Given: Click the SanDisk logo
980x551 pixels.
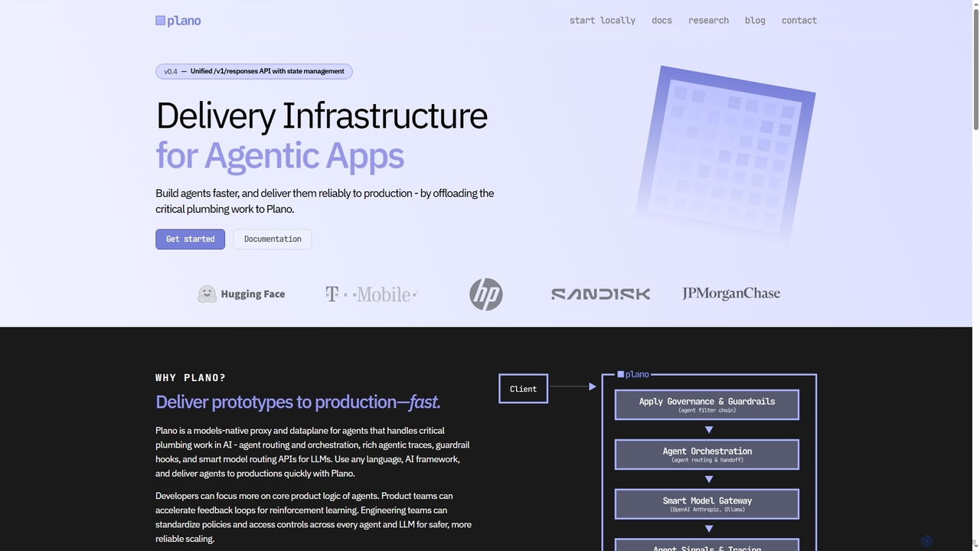Looking at the screenshot, I should click(x=600, y=294).
